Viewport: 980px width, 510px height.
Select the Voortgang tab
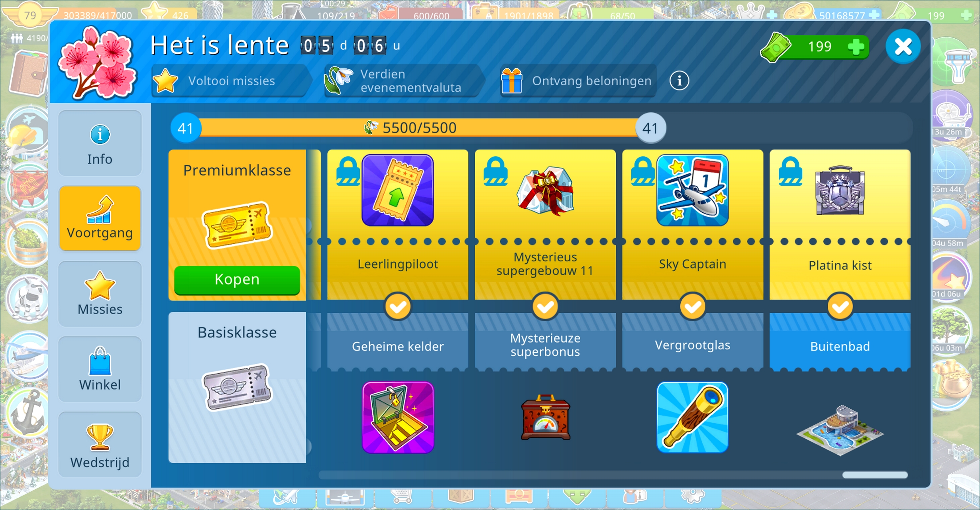coord(100,218)
